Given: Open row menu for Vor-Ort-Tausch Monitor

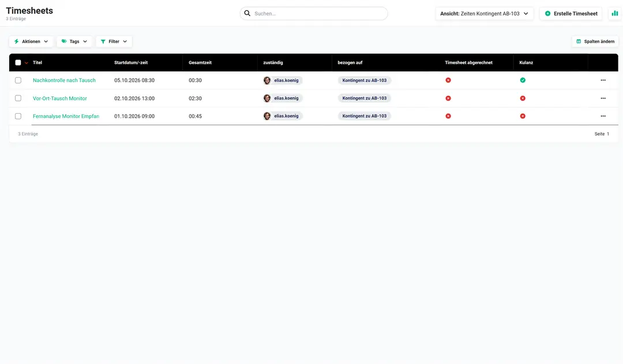Looking at the screenshot, I should [603, 98].
